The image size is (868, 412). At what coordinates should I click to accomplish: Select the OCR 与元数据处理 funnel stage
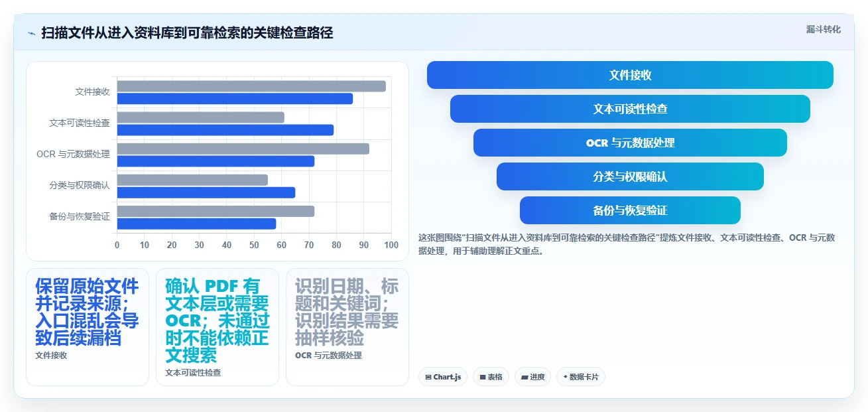[x=630, y=143]
